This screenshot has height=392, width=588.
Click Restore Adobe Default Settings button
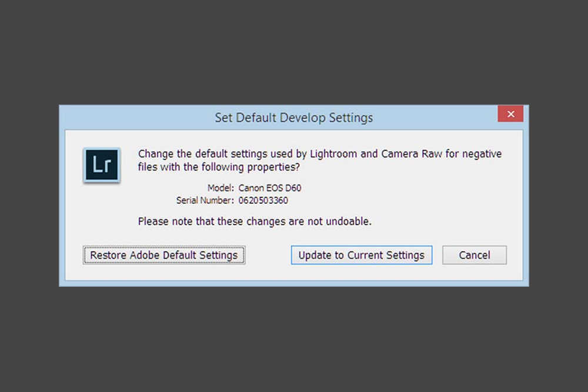pyautogui.click(x=164, y=255)
